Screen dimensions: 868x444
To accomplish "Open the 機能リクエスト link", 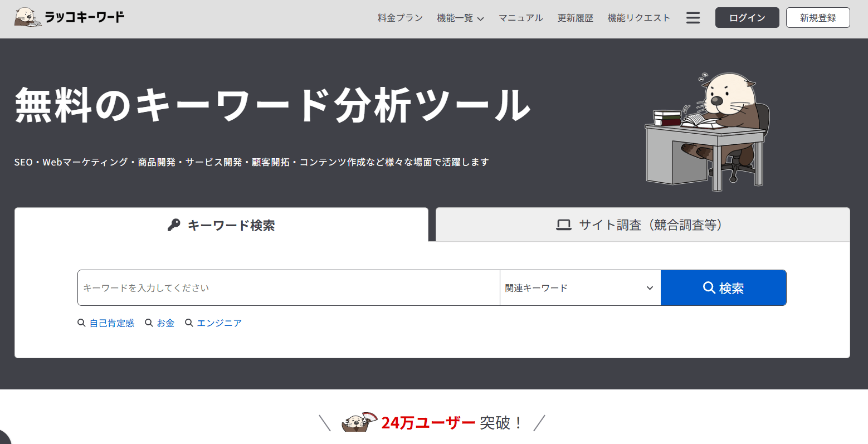I will (x=638, y=17).
